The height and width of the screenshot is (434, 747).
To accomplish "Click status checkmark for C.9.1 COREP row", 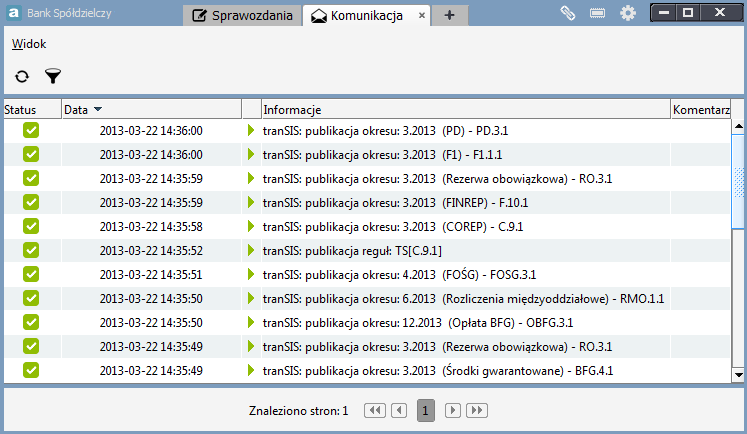I will (31, 226).
